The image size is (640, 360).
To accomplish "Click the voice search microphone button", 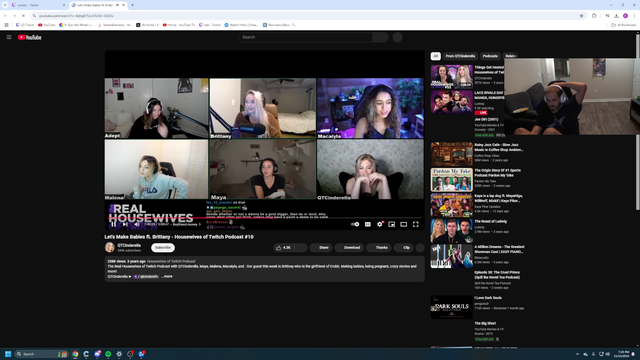I will tap(398, 37).
